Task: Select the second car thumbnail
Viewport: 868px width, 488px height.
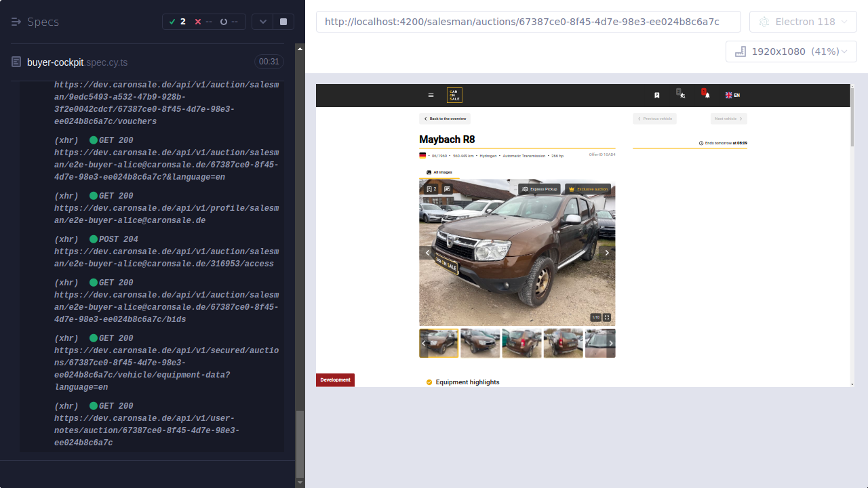Action: coord(480,342)
